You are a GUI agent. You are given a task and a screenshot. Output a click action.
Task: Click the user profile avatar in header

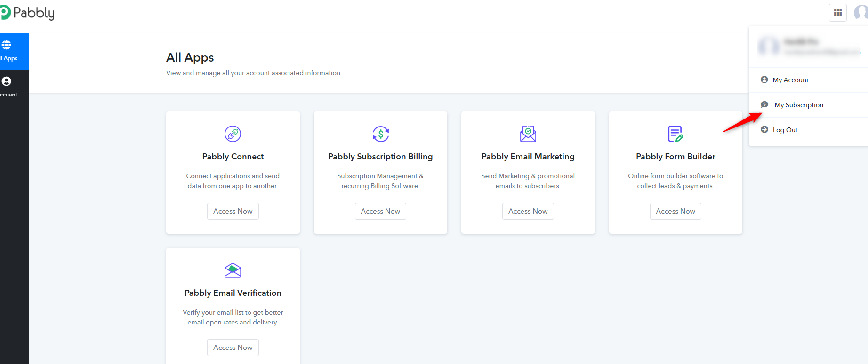[x=861, y=13]
